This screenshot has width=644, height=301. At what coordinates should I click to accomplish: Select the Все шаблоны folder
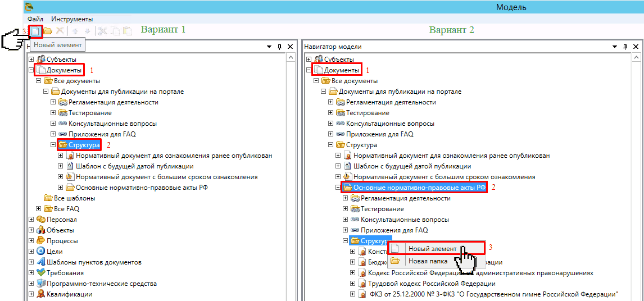coord(74,198)
